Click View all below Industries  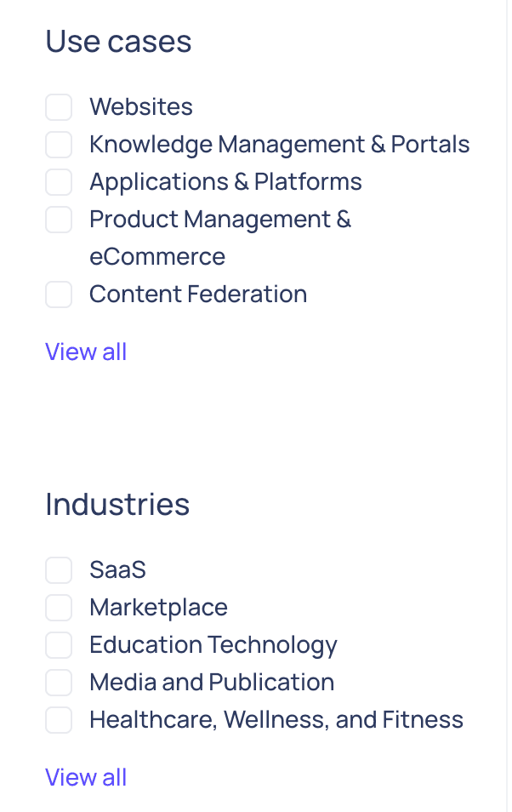coord(86,777)
